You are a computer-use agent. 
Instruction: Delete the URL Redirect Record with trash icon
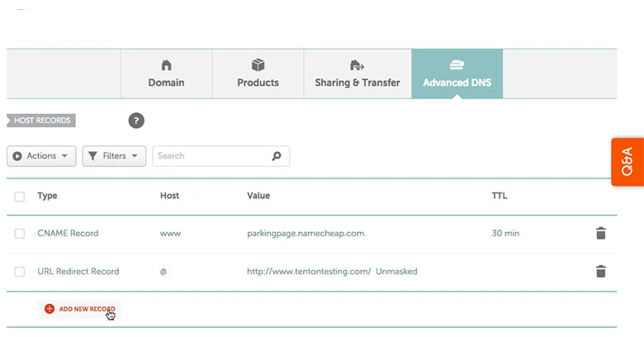601,271
